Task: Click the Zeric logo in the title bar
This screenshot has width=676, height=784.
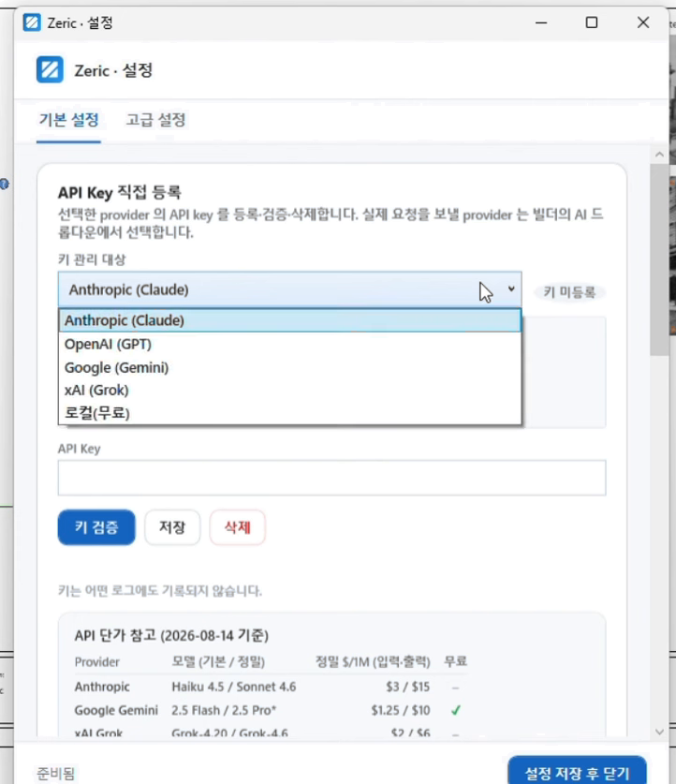Action: point(32,22)
